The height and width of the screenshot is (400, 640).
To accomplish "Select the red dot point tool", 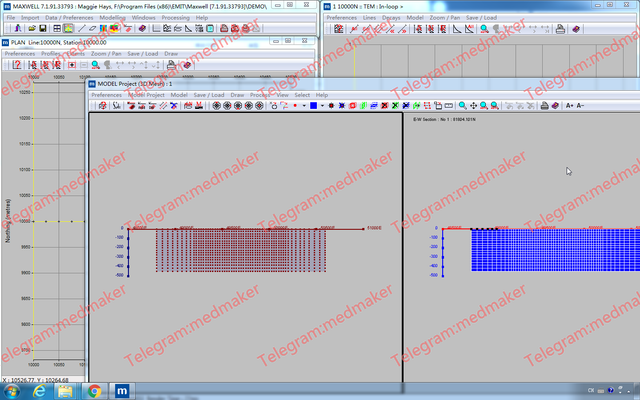I will 295,106.
